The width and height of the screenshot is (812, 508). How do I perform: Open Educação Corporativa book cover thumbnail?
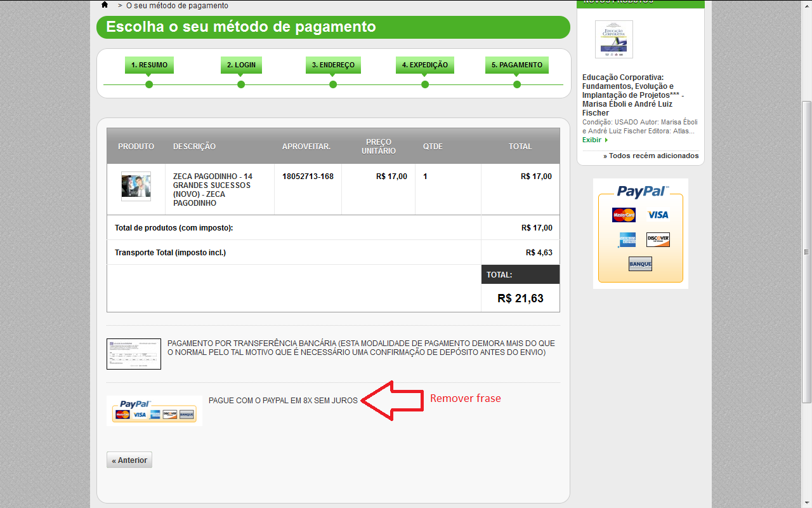[x=613, y=39]
